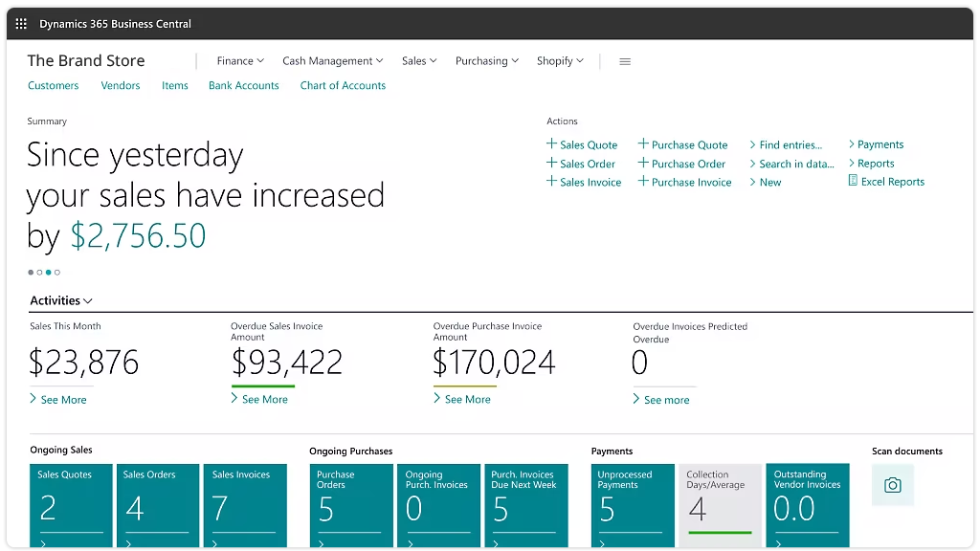Image resolution: width=980 pixels, height=551 pixels.
Task: Open the Sales Invoices tile showing 7
Action: [245, 505]
